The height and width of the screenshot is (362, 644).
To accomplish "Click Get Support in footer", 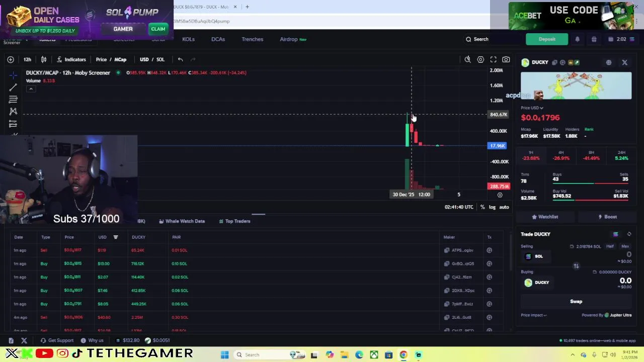I will click(57, 340).
